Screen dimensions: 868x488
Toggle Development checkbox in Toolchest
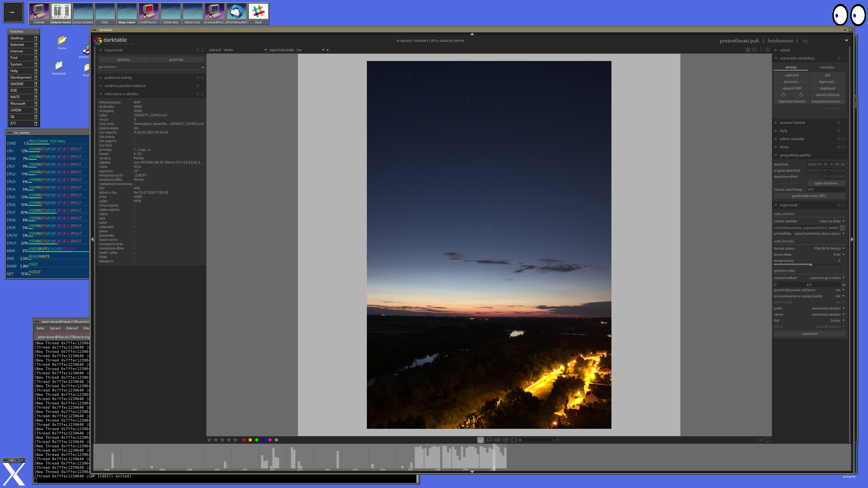click(35, 77)
